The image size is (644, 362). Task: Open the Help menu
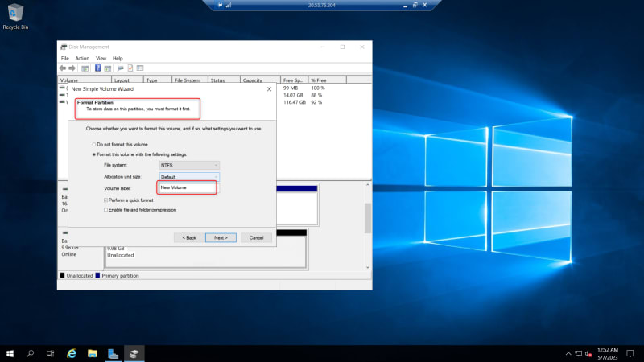click(x=118, y=58)
